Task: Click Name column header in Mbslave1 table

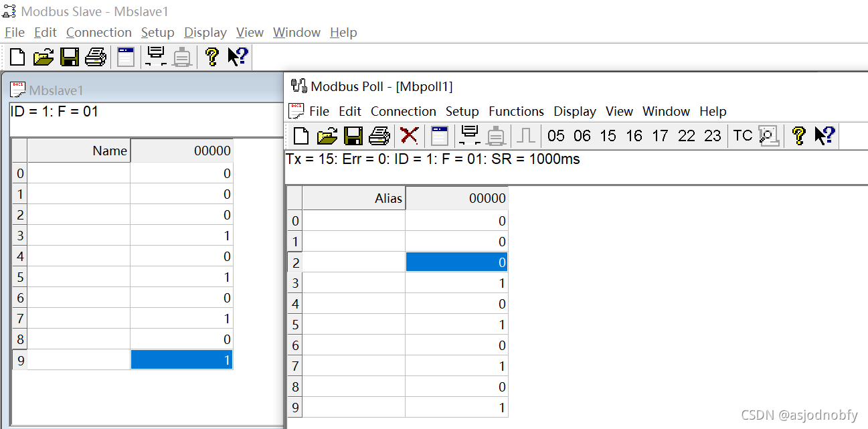Action: [79, 151]
